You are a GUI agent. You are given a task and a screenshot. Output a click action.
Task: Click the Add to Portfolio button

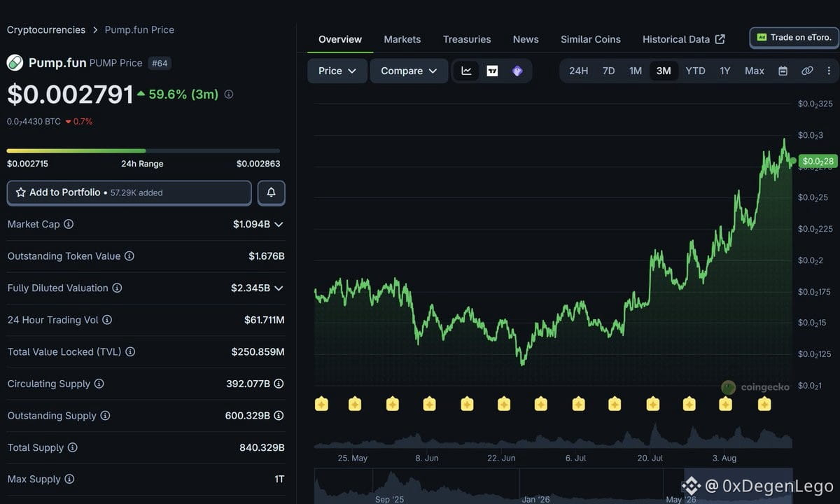(129, 192)
